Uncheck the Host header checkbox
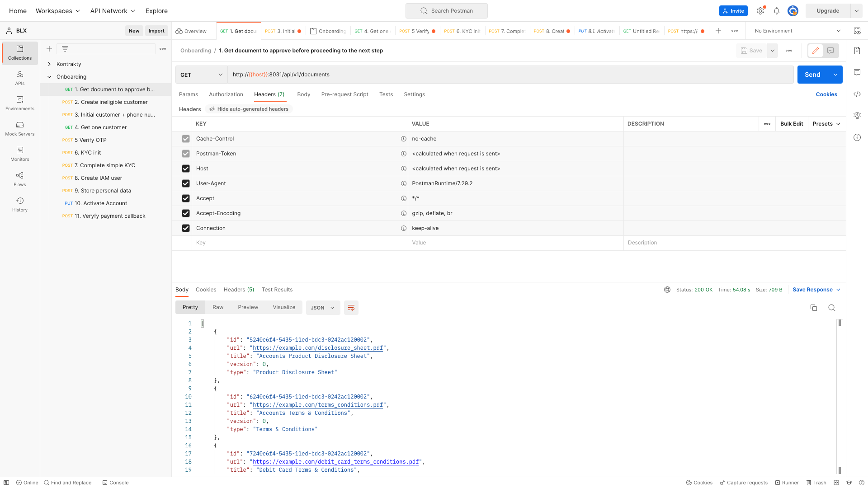Viewport: 868px width, 488px height. 185,169
